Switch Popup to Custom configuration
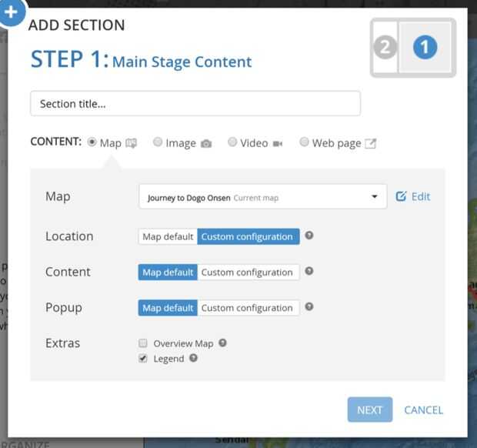The width and height of the screenshot is (477, 448). click(x=248, y=307)
